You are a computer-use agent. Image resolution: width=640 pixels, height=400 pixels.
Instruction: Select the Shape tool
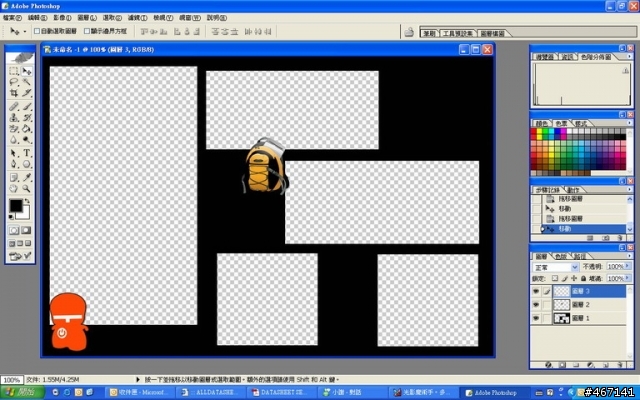click(27, 164)
